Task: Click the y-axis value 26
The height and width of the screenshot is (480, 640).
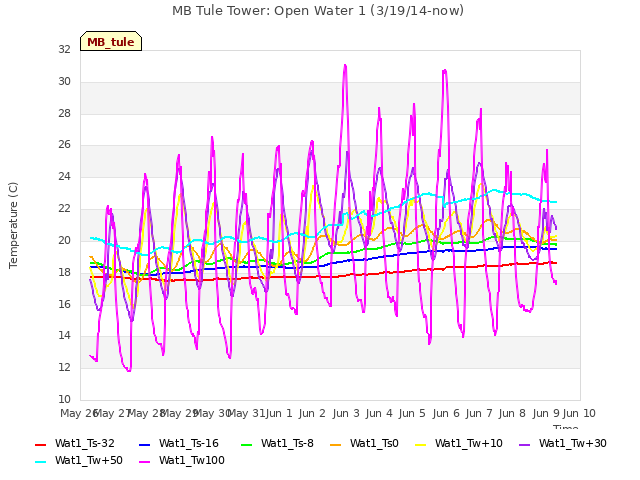Action: [64, 144]
